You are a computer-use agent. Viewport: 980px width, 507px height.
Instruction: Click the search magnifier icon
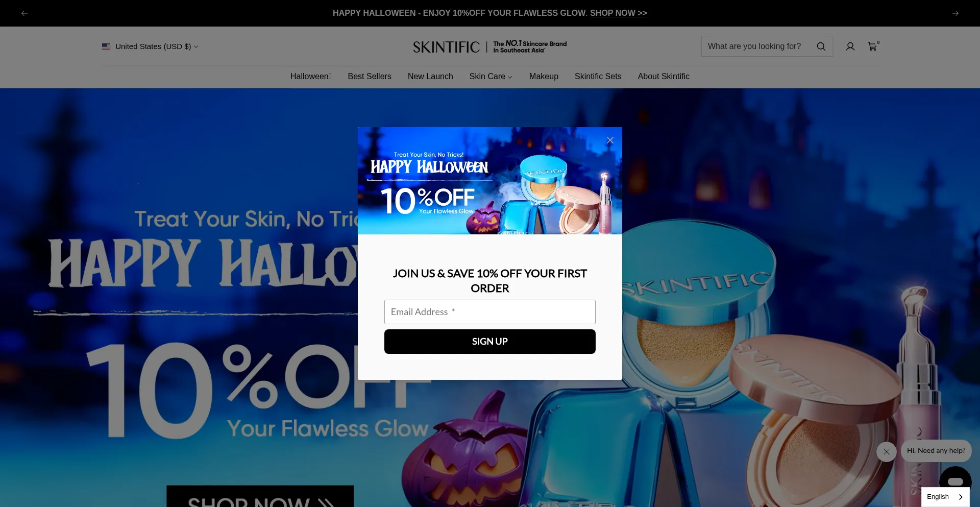pos(821,46)
